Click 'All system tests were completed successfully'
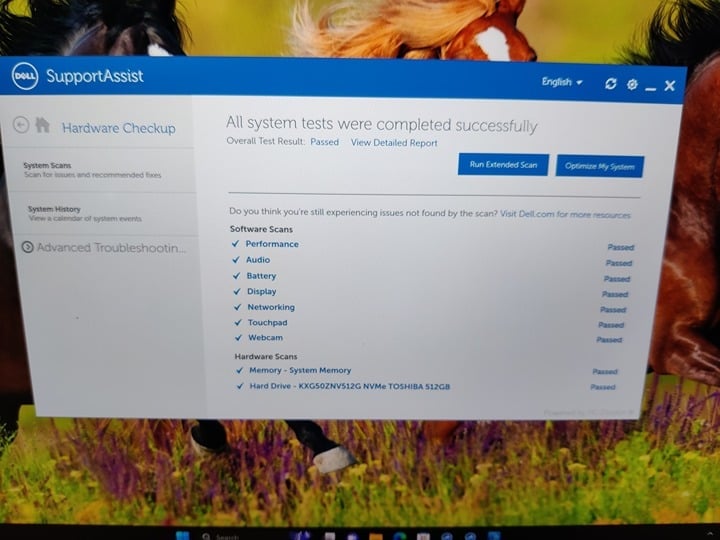 coord(382,124)
